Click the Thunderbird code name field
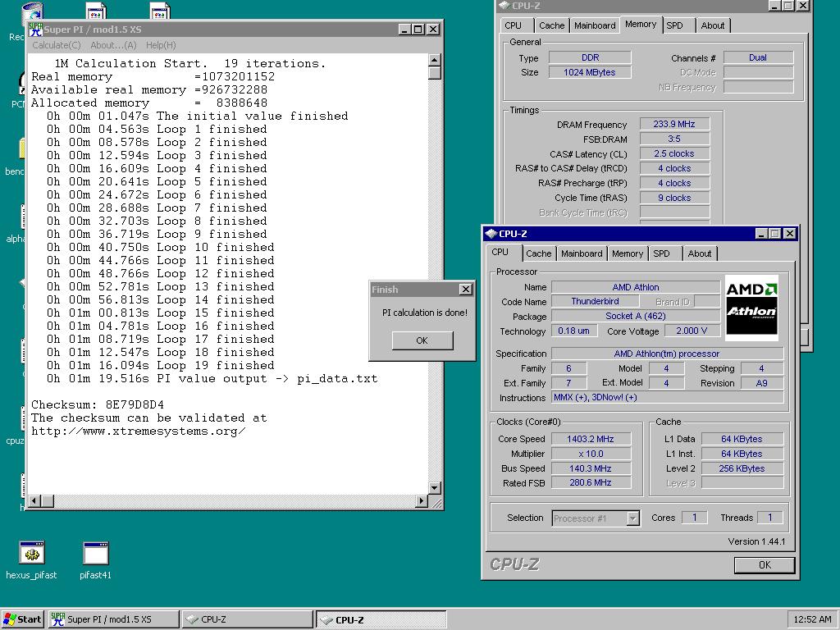This screenshot has height=630, width=840. click(x=595, y=301)
